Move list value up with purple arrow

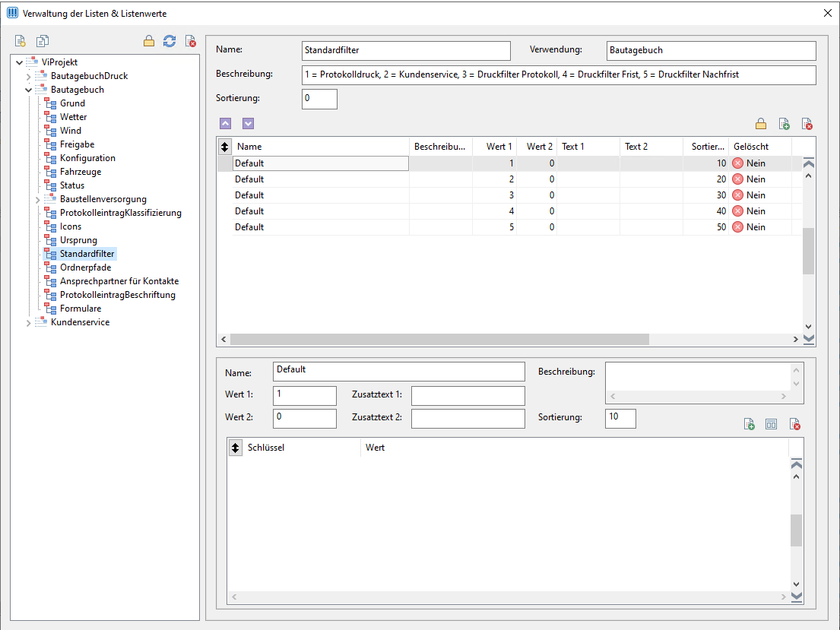coord(226,124)
